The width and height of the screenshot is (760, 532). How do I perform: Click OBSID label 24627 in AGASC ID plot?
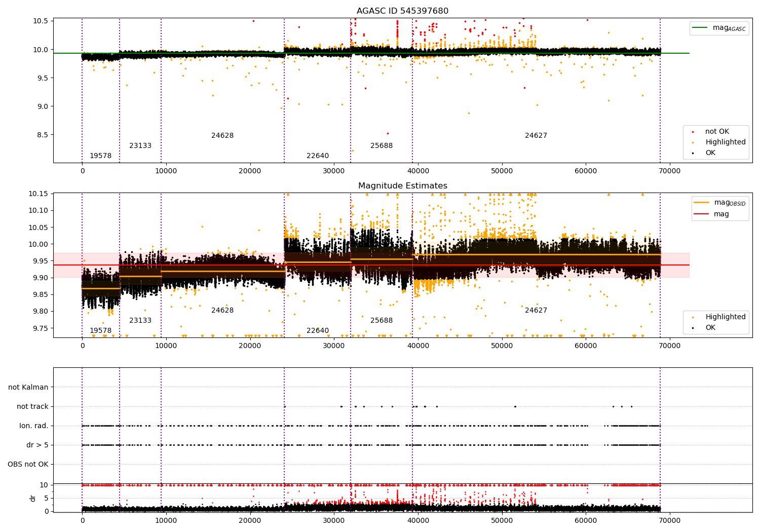coord(536,135)
